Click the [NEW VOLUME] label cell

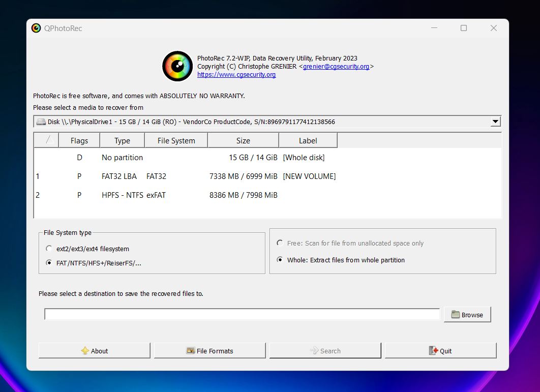[x=309, y=176]
